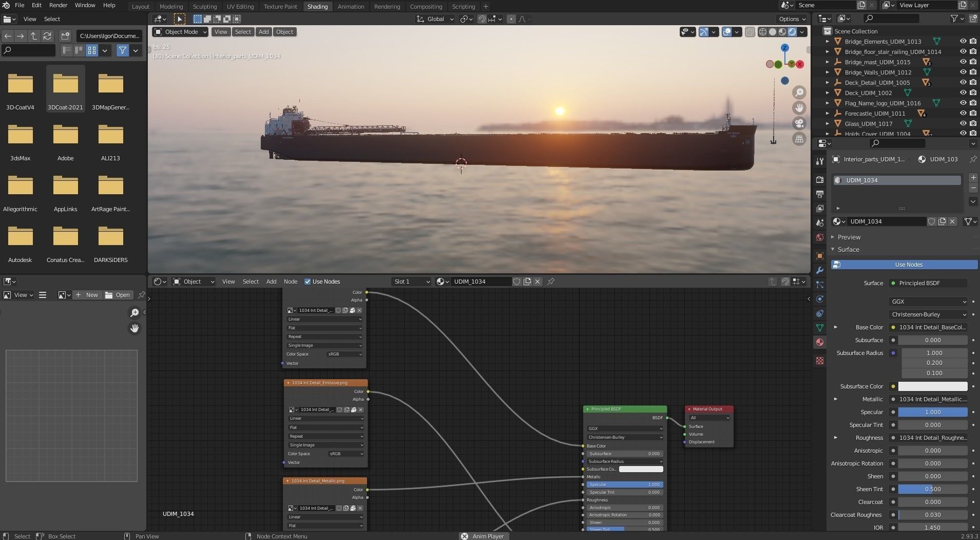Pin the node editor material
Viewport: 980px width, 540px height.
coord(551,282)
